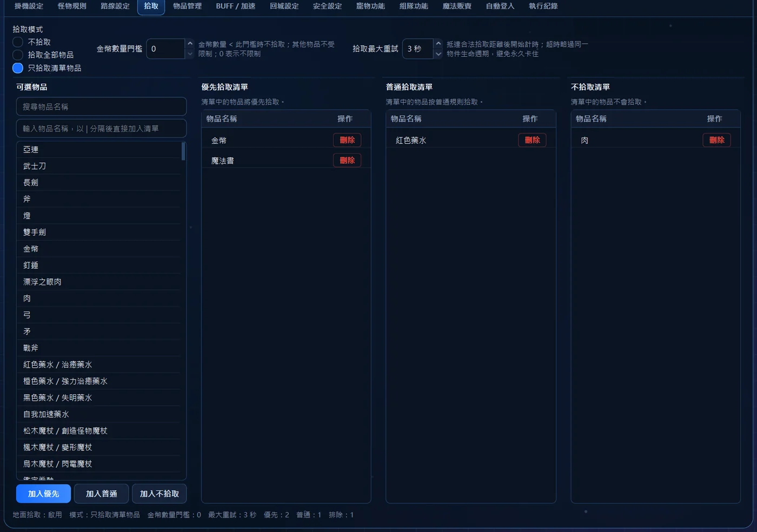Image resolution: width=757 pixels, height=532 pixels.
Task: Open the BUFF / 加速 tab
Action: tap(236, 6)
